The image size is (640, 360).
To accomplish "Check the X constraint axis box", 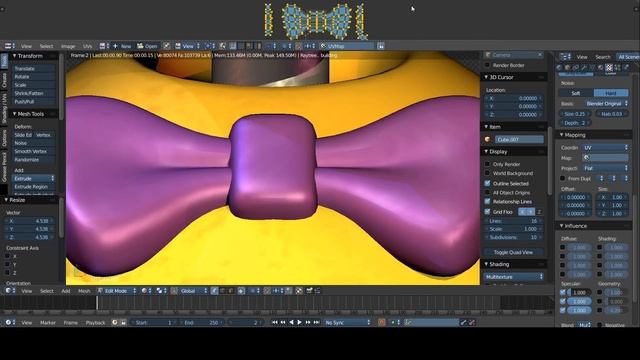I will (x=7, y=256).
